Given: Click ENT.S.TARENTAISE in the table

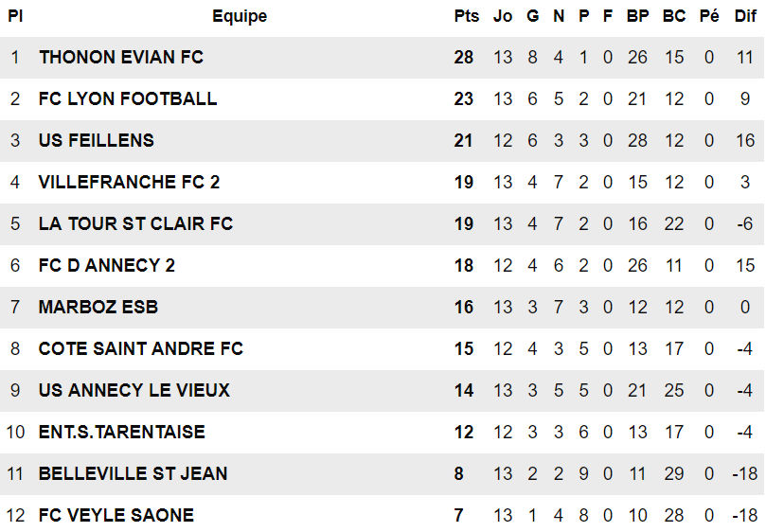Looking at the screenshot, I should [x=122, y=432].
